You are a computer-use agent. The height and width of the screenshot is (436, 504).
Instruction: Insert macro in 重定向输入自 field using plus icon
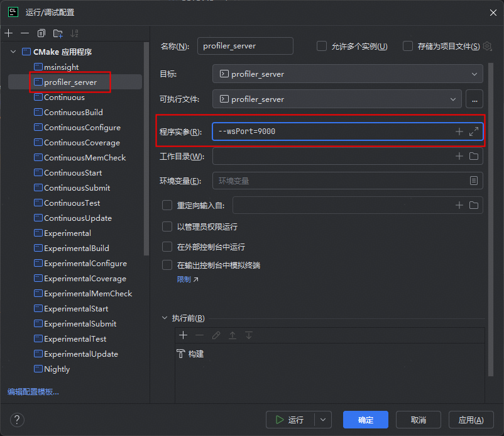point(459,205)
